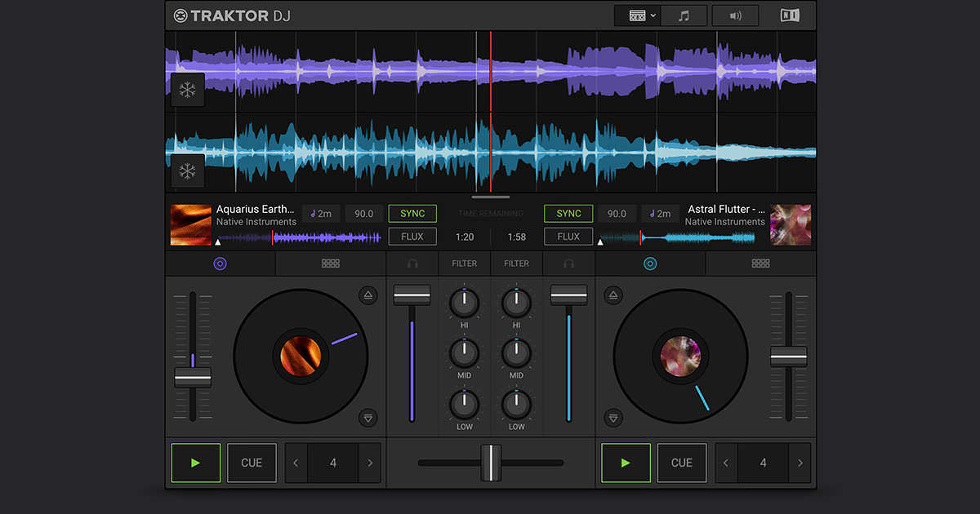The image size is (980, 514).
Task: Click the left jog wheel with orange artwork
Action: [x=301, y=357]
